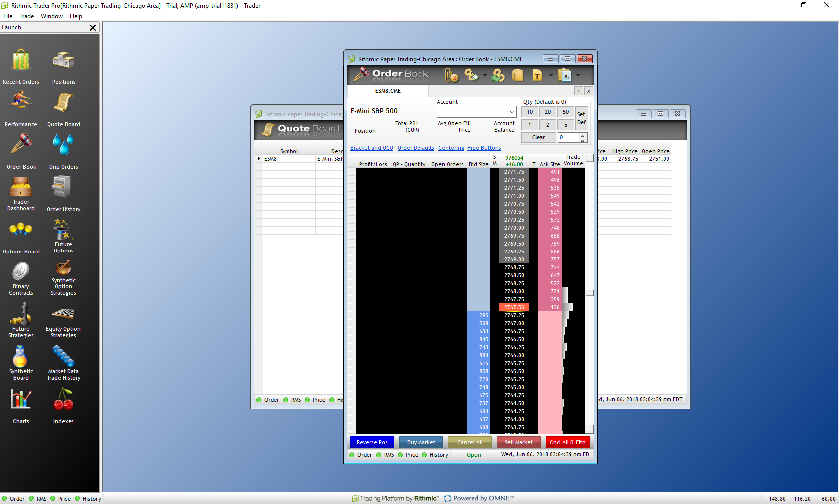Open the Drip Orders tool
Screen dimensions: 839x504
point(64,151)
